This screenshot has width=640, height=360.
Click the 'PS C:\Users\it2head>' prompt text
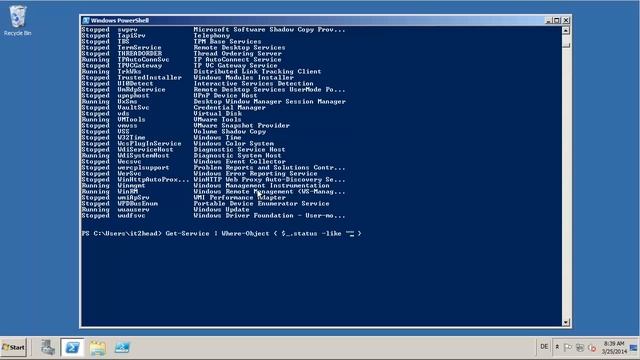[122, 233]
